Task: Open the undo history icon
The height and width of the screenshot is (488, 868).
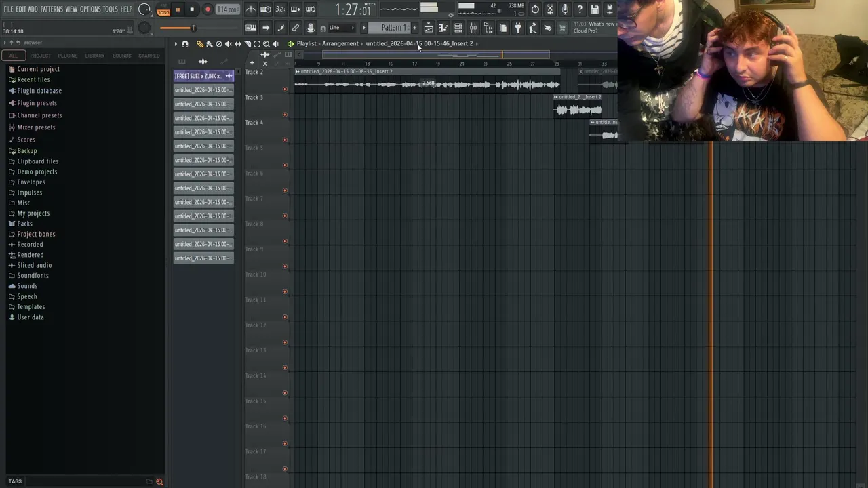Action: coord(535,9)
